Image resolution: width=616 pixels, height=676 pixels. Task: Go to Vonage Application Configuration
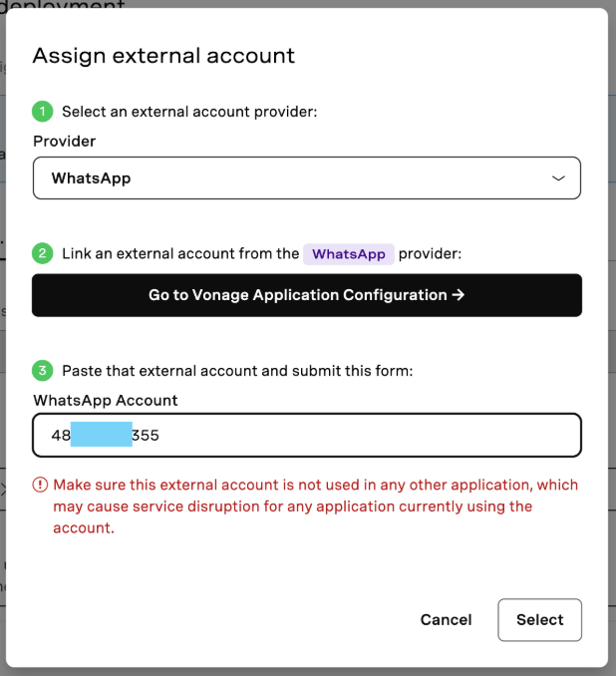[x=307, y=295]
